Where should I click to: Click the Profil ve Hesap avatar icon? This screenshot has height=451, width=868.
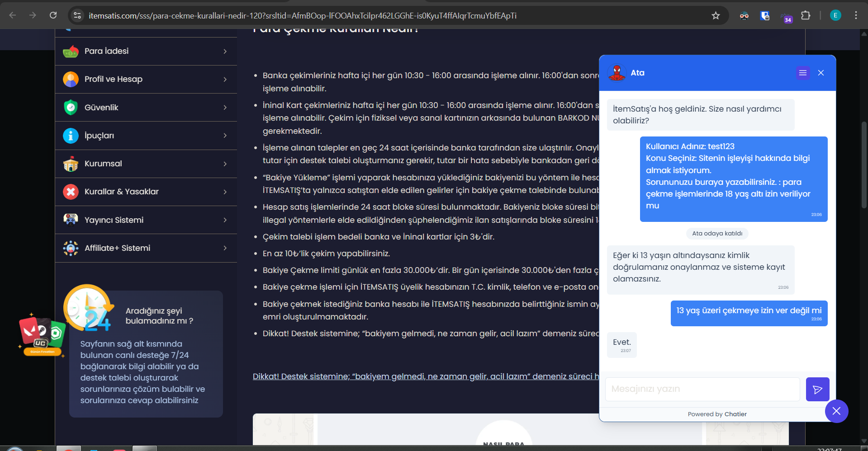pyautogui.click(x=71, y=79)
